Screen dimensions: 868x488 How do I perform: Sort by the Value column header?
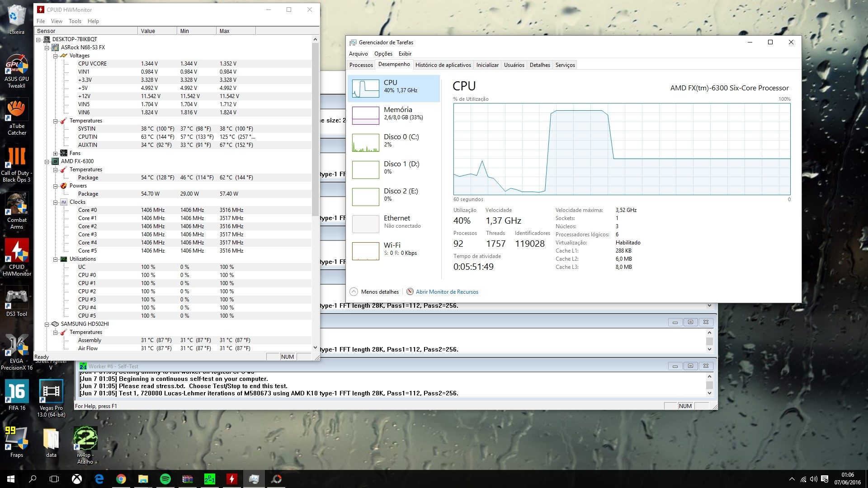tap(157, 31)
